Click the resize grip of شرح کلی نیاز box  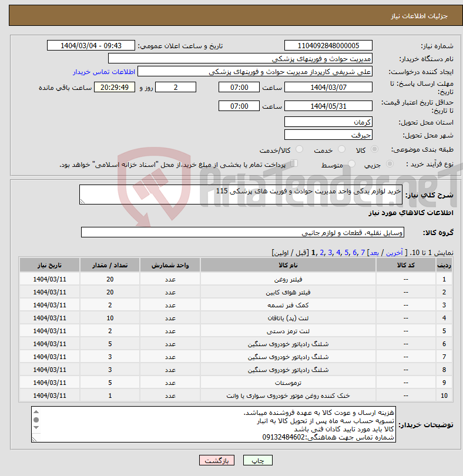(x=82, y=201)
